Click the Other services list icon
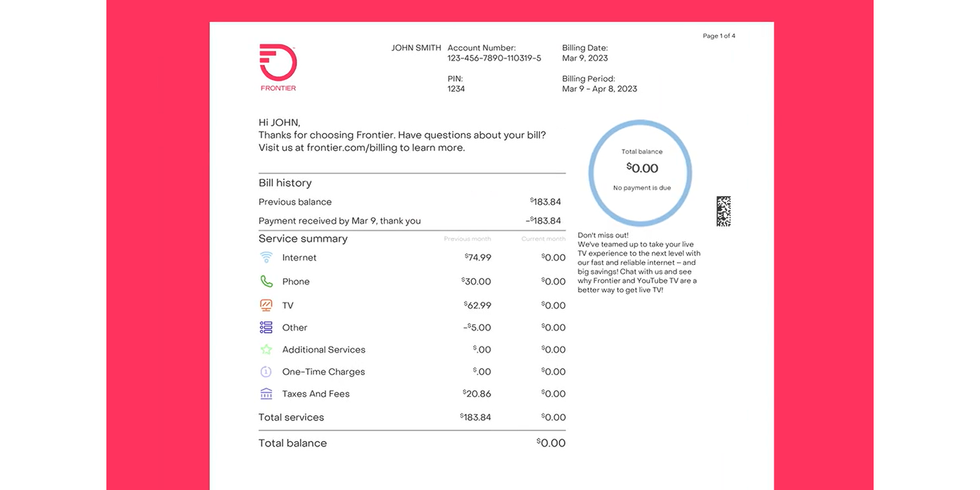 point(266,327)
